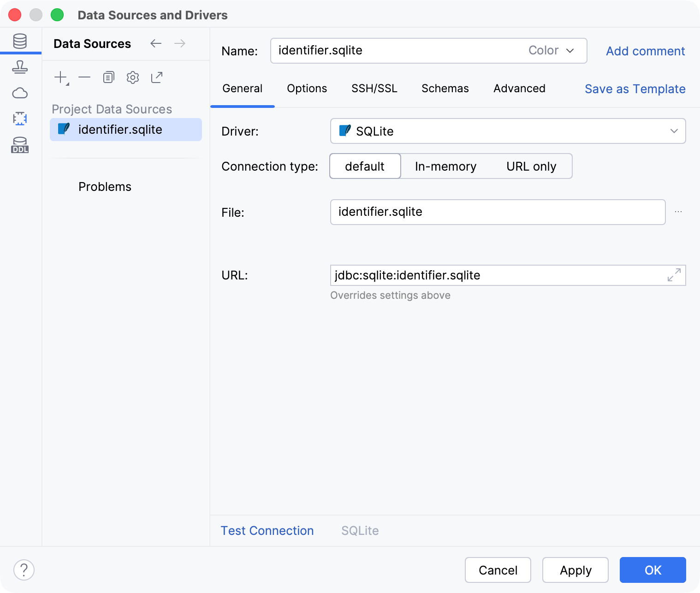Select the default connection type
Screen dimensions: 700x593
click(x=365, y=166)
